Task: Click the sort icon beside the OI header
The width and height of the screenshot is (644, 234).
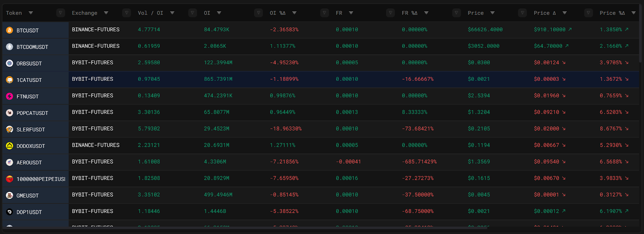Action: [x=219, y=13]
